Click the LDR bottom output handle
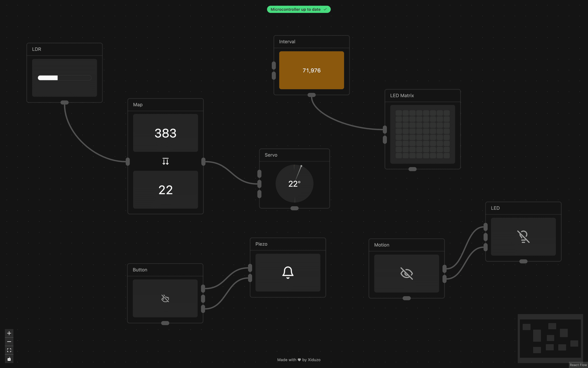This screenshot has width=588, height=368. pyautogui.click(x=65, y=102)
